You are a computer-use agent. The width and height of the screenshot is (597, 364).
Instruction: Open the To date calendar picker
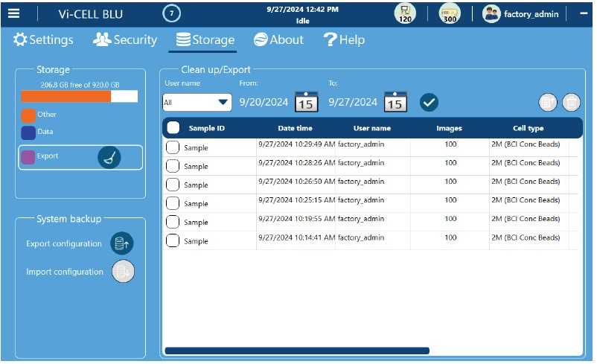coord(395,102)
